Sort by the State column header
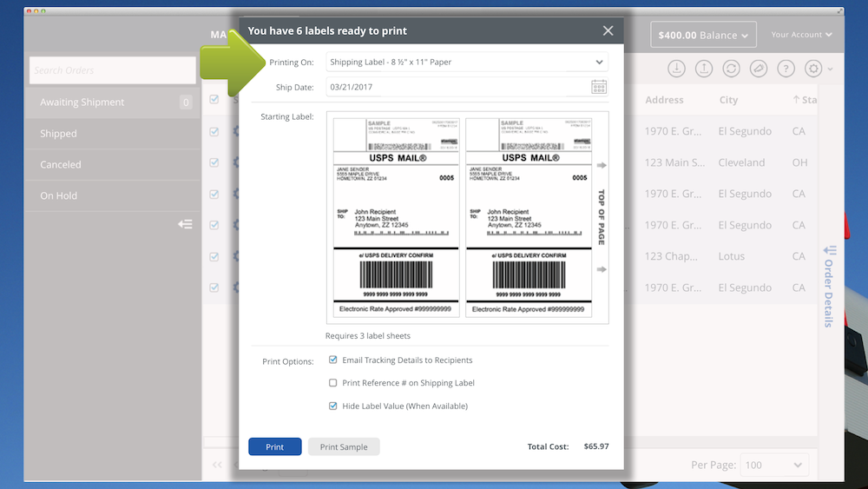868x489 pixels. click(805, 100)
